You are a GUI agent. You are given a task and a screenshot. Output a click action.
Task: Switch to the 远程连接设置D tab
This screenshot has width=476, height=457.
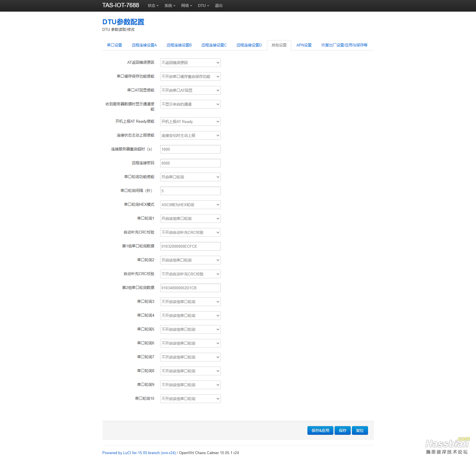point(249,45)
